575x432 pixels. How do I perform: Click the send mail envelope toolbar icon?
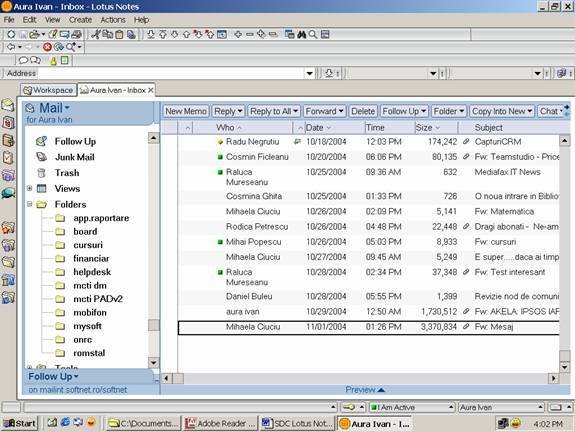point(65,34)
